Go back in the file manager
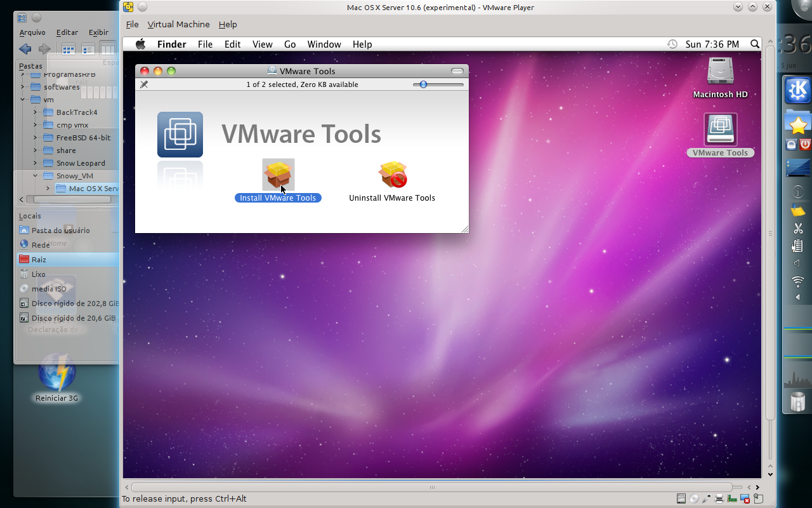812x508 pixels. [x=25, y=49]
